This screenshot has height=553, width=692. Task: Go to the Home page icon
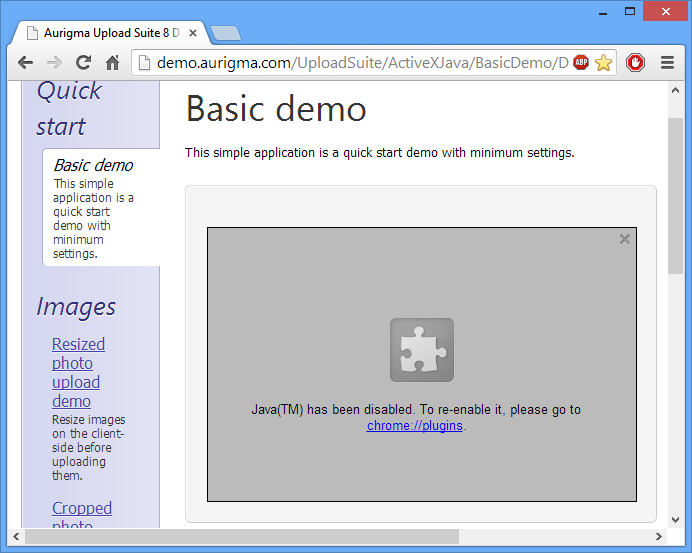[x=113, y=62]
